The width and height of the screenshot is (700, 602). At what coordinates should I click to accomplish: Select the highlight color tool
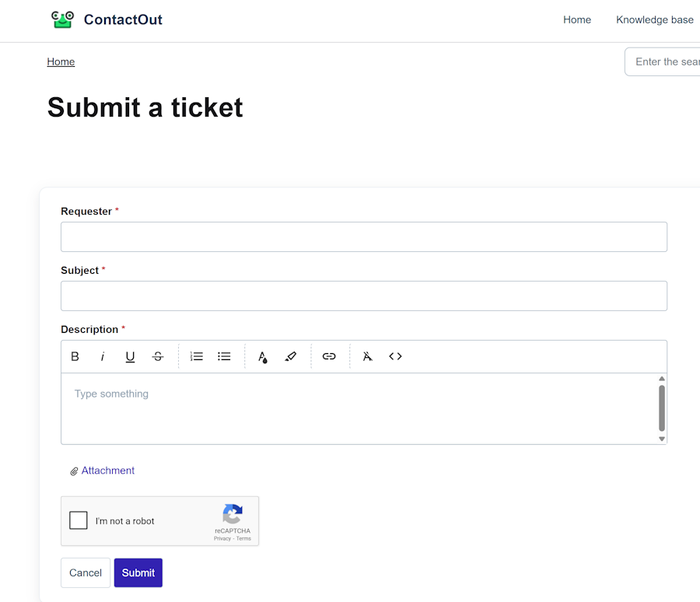[x=291, y=356]
